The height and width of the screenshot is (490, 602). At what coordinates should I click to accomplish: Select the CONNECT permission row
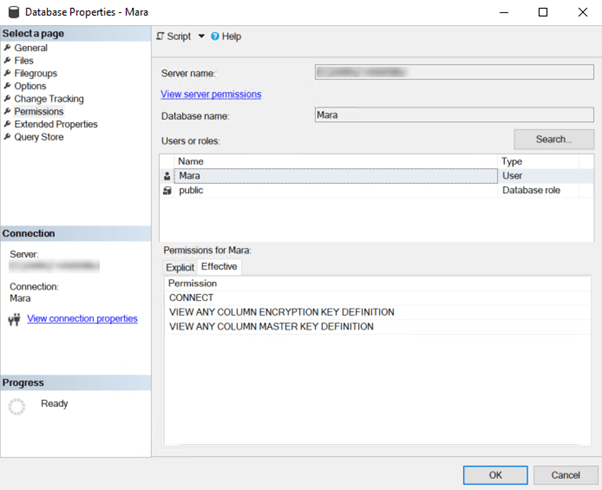pyautogui.click(x=377, y=298)
